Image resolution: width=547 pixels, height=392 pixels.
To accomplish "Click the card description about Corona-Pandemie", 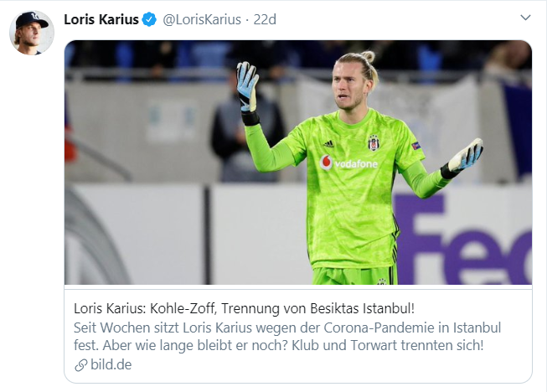I will 287,337.
